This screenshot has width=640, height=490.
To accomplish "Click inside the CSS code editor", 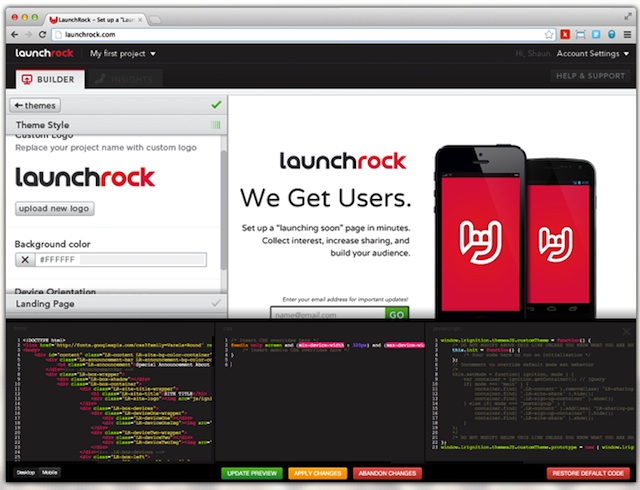I will pos(320,398).
